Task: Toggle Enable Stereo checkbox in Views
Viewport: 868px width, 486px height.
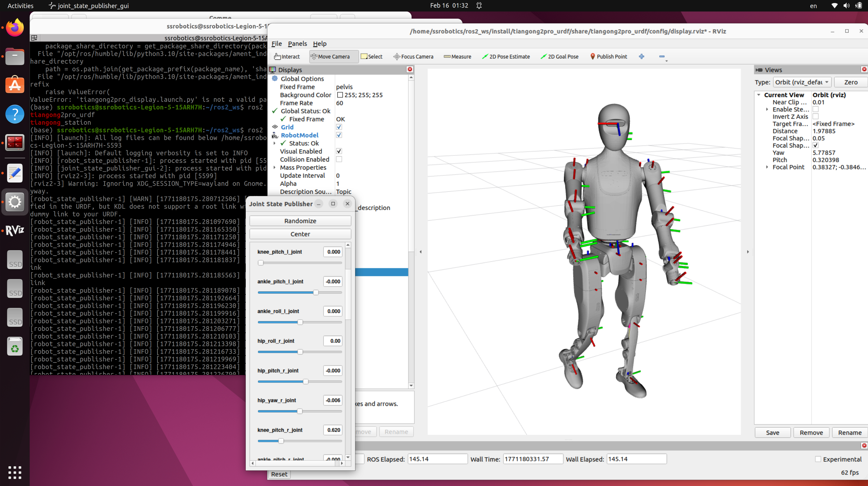Action: [x=815, y=109]
